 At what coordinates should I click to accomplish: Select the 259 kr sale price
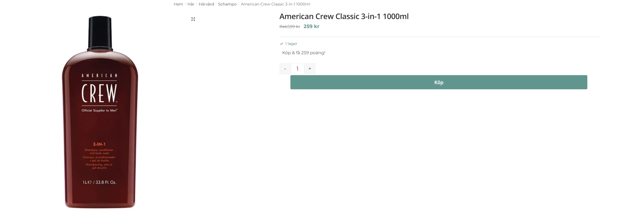point(311,26)
